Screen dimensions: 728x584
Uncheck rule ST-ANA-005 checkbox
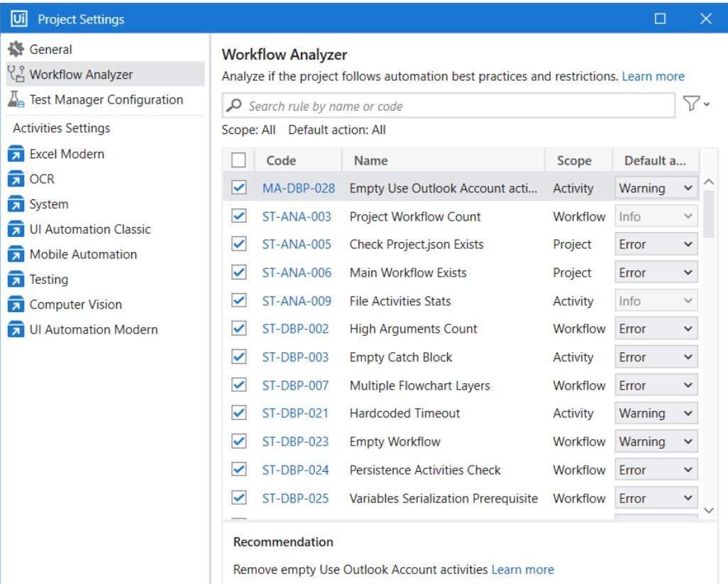[238, 244]
